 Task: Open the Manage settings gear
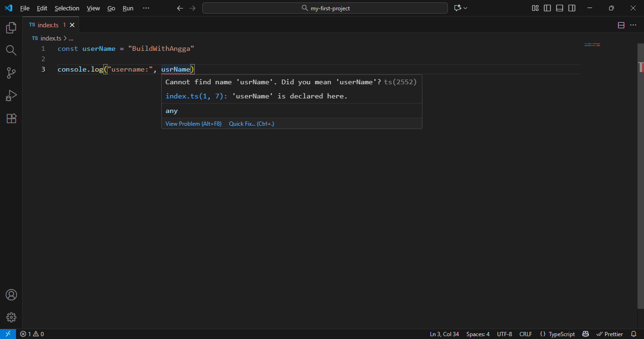[11, 317]
